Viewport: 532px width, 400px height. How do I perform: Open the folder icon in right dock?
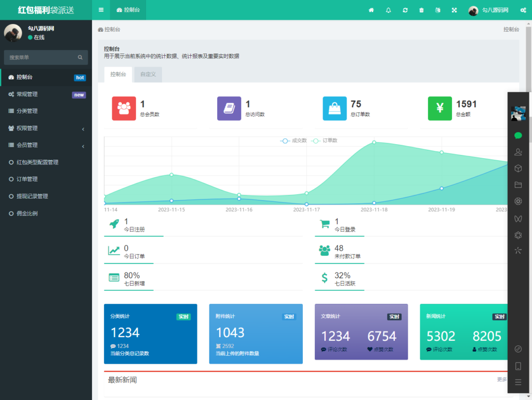pos(517,185)
